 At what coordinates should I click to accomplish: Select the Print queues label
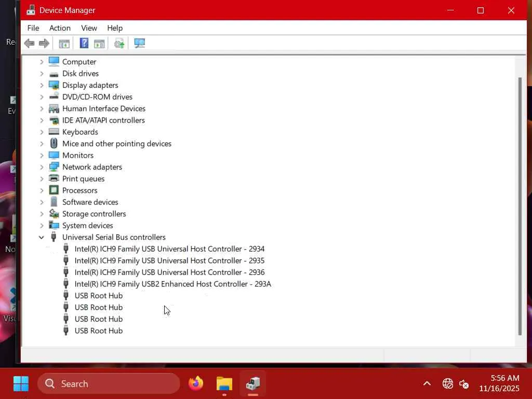83,179
